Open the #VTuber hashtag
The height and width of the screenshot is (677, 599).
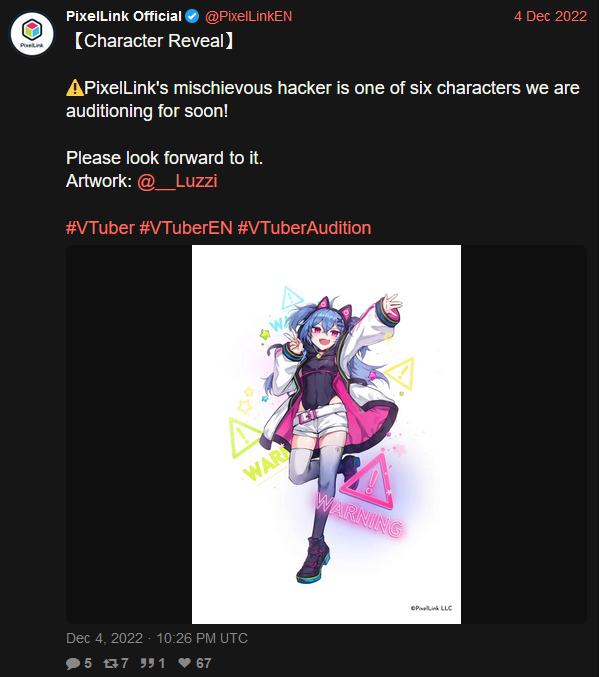coord(100,228)
